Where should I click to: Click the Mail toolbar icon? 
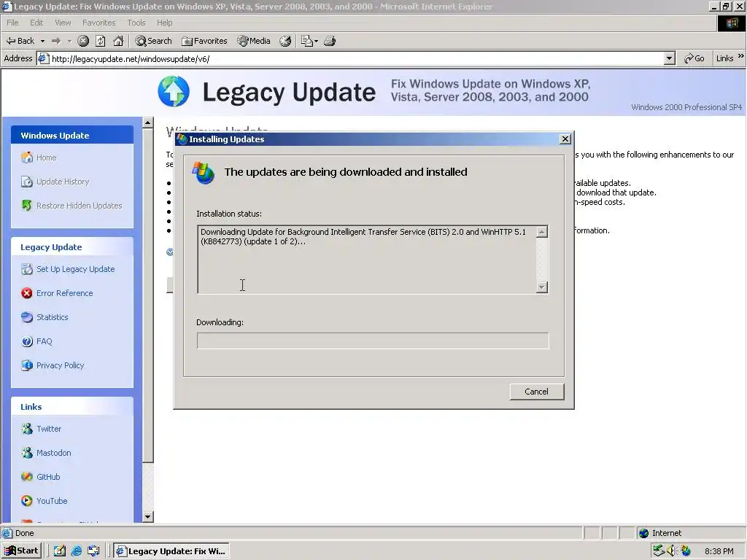309,41
